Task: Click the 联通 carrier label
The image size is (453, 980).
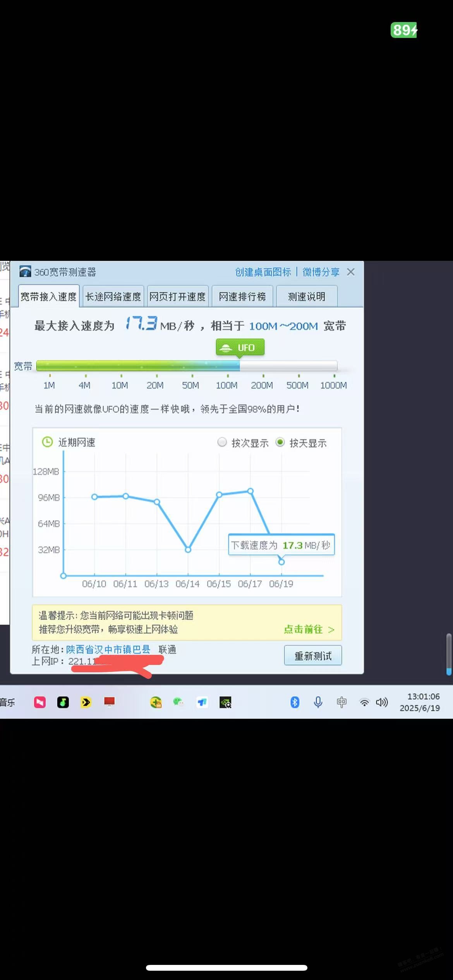Action: coord(167,649)
